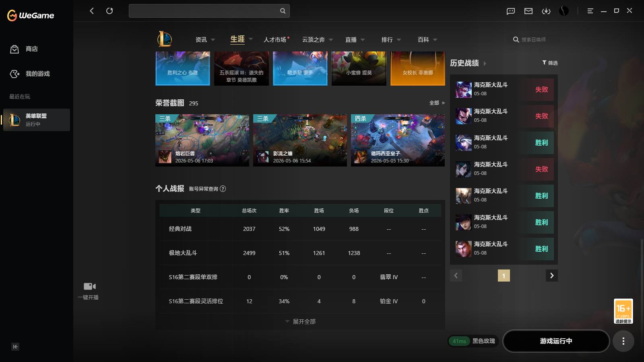Expand the 生涯 dropdown arrow
644x362 pixels.
point(251,39)
